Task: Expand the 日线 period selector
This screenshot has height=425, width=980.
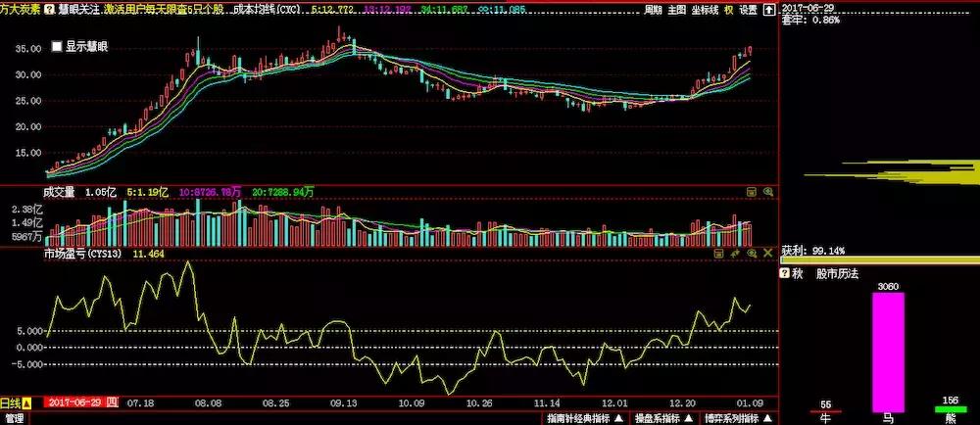Action: click(x=27, y=402)
